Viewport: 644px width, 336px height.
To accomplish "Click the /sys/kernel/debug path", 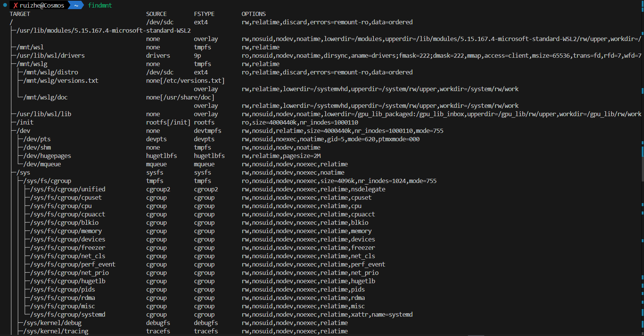I will pos(52,323).
